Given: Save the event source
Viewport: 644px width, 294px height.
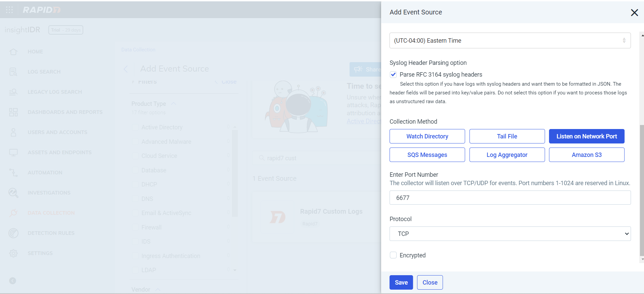Looking at the screenshot, I should pyautogui.click(x=401, y=283).
